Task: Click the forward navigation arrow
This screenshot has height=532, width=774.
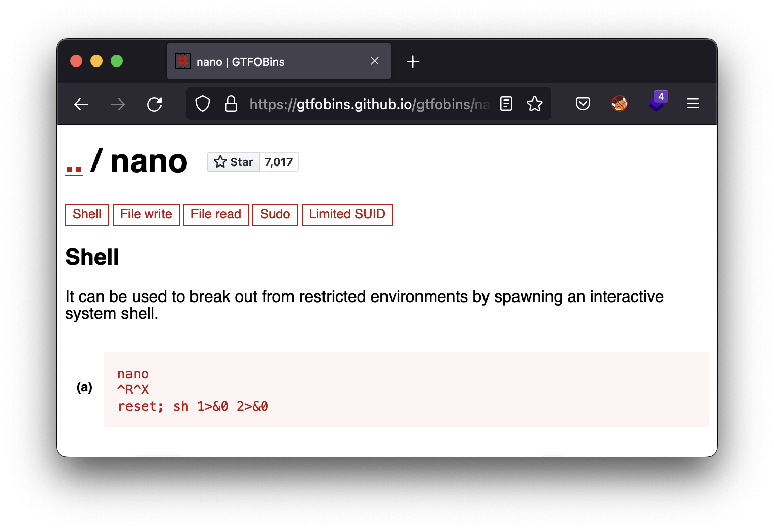Action: 118,105
